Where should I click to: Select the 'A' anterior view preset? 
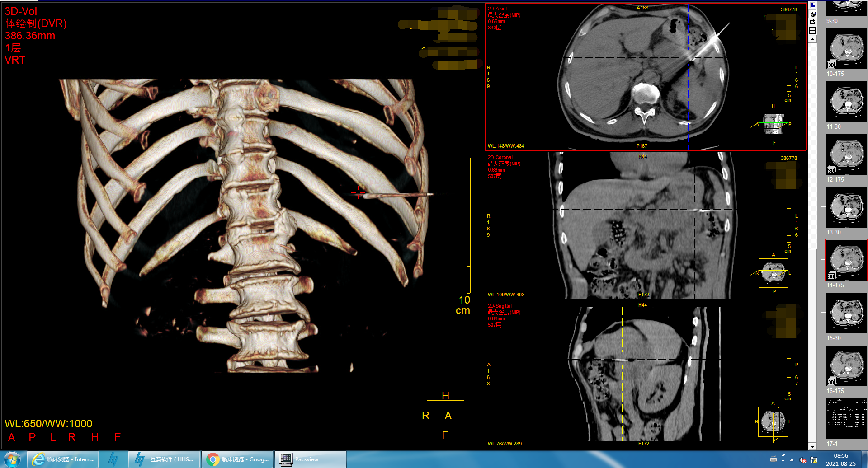(12, 437)
